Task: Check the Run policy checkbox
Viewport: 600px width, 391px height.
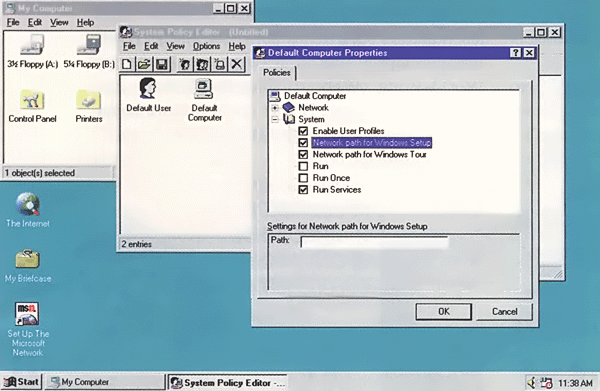Action: [303, 166]
